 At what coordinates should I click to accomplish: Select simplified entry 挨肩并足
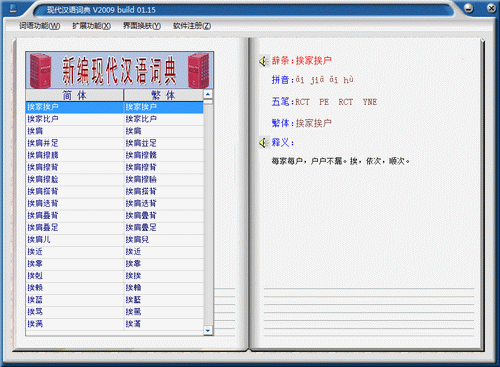(75, 143)
